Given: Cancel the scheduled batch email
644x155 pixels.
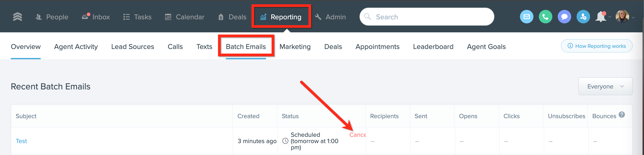Looking at the screenshot, I should coord(358,135).
